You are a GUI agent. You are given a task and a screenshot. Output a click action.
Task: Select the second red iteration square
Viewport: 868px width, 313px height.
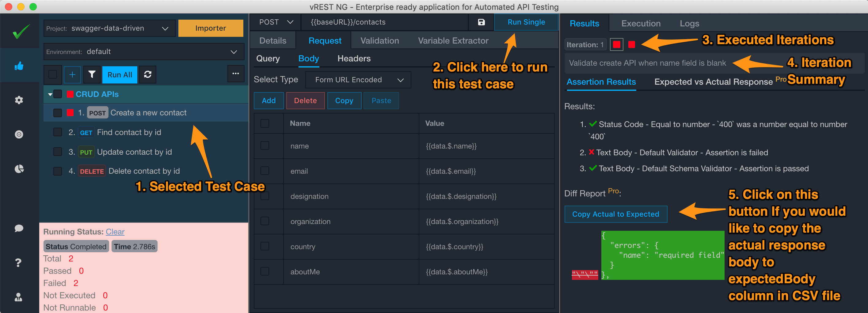tap(632, 44)
